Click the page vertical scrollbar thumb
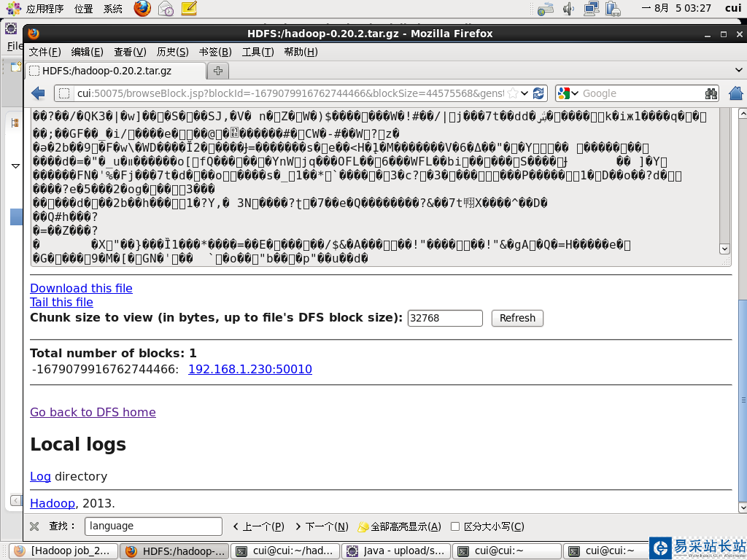 point(742,400)
